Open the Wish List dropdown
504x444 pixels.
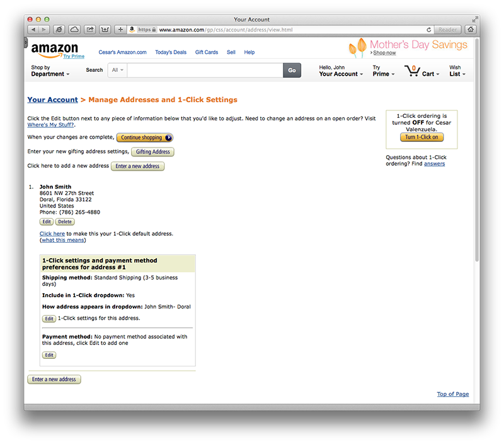[457, 71]
